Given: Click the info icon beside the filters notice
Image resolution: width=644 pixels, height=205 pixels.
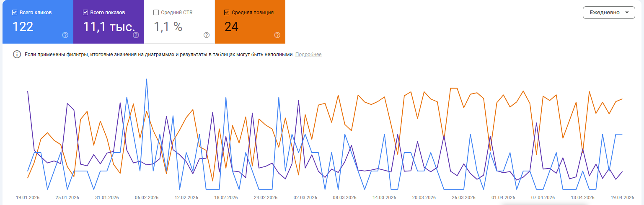Looking at the screenshot, I should pos(17,54).
